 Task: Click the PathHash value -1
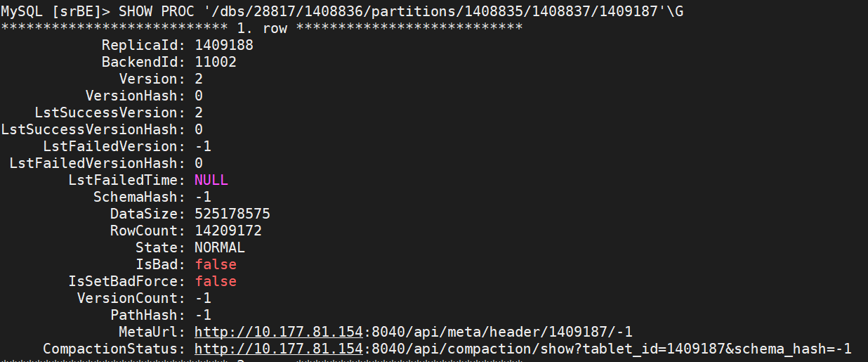tap(203, 315)
